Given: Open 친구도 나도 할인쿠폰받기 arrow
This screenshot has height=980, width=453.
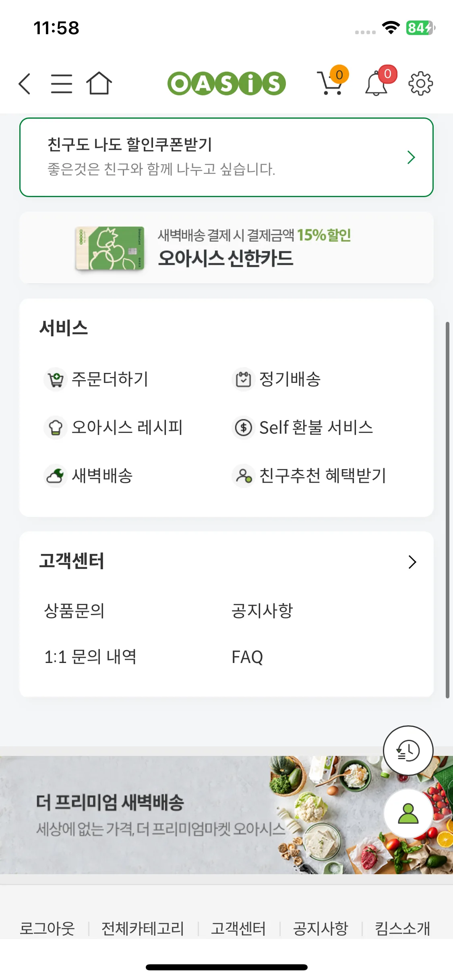Looking at the screenshot, I should click(x=411, y=157).
